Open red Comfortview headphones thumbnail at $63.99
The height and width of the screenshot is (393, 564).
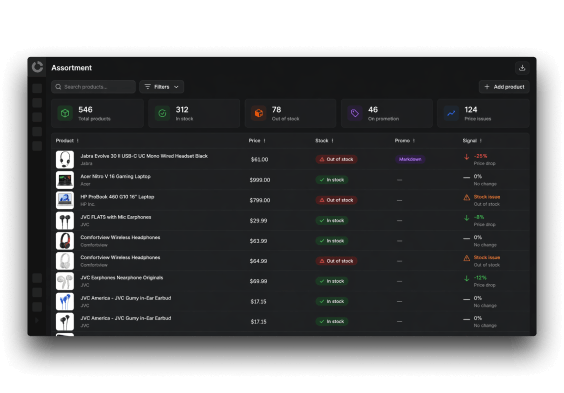[65, 241]
